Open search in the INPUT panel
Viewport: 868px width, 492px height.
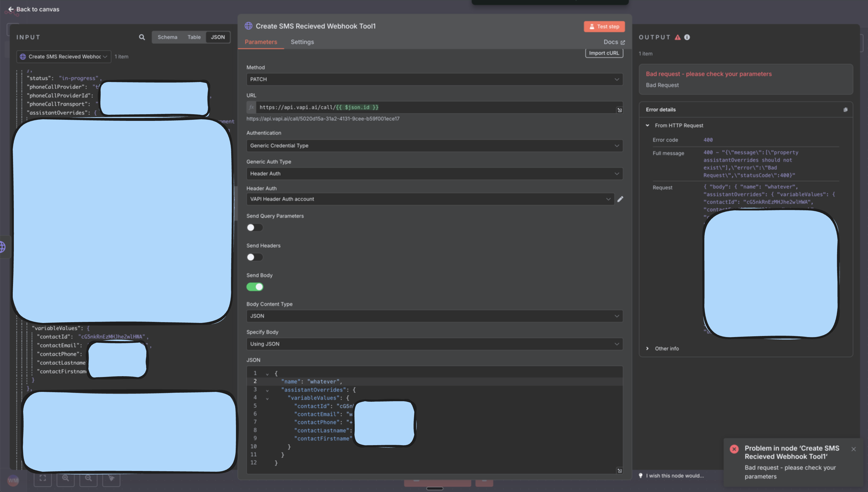pyautogui.click(x=142, y=37)
